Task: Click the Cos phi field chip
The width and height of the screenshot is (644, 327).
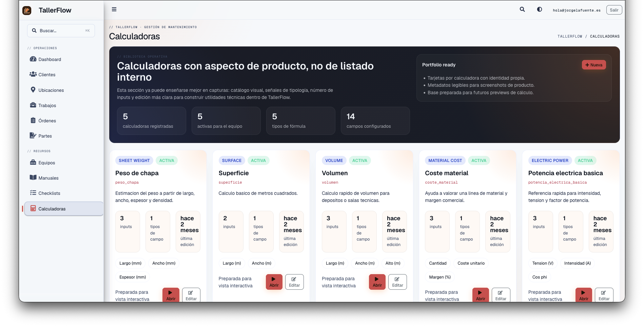Action: click(540, 277)
